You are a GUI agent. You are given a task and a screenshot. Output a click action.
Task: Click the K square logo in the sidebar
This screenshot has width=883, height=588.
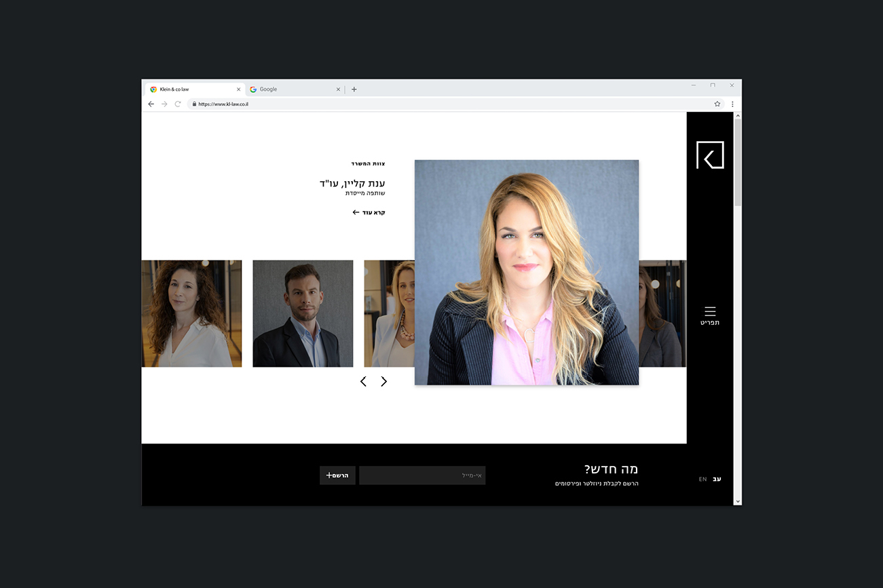coord(710,155)
